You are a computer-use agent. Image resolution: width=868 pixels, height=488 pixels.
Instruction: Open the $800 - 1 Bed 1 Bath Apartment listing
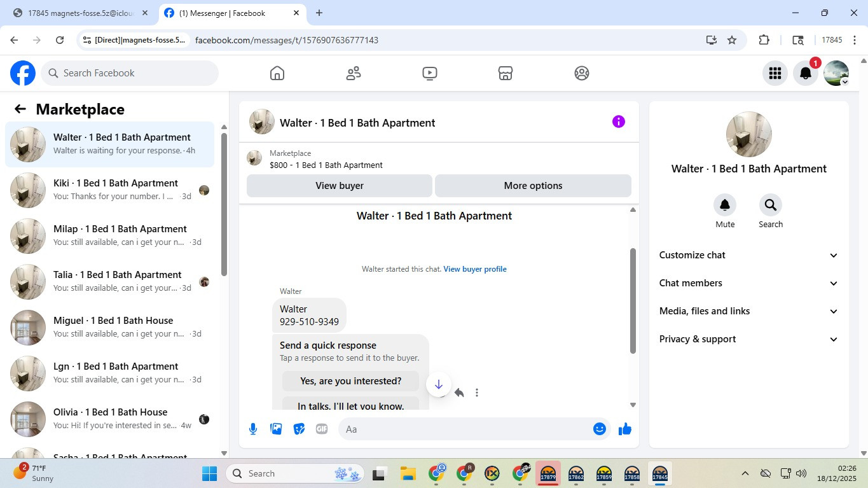coord(326,165)
